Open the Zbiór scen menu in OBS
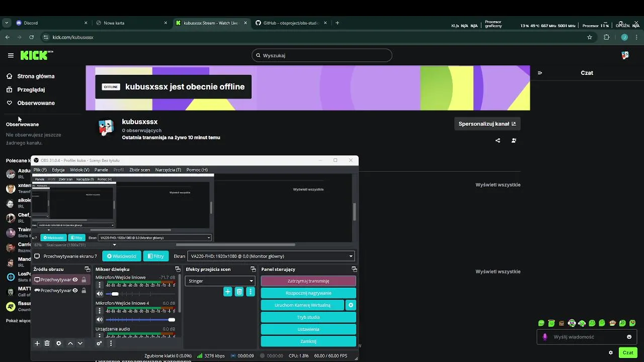Image resolution: width=644 pixels, height=362 pixels. tap(139, 170)
